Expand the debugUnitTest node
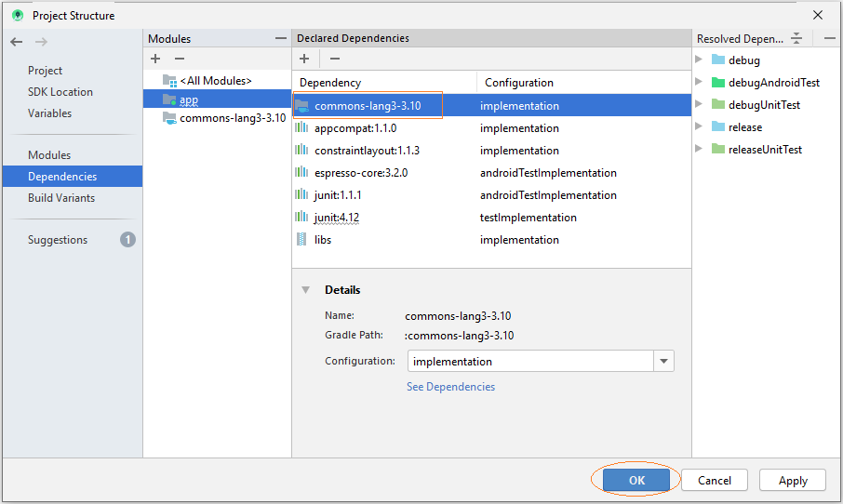The width and height of the screenshot is (843, 504). [x=699, y=104]
